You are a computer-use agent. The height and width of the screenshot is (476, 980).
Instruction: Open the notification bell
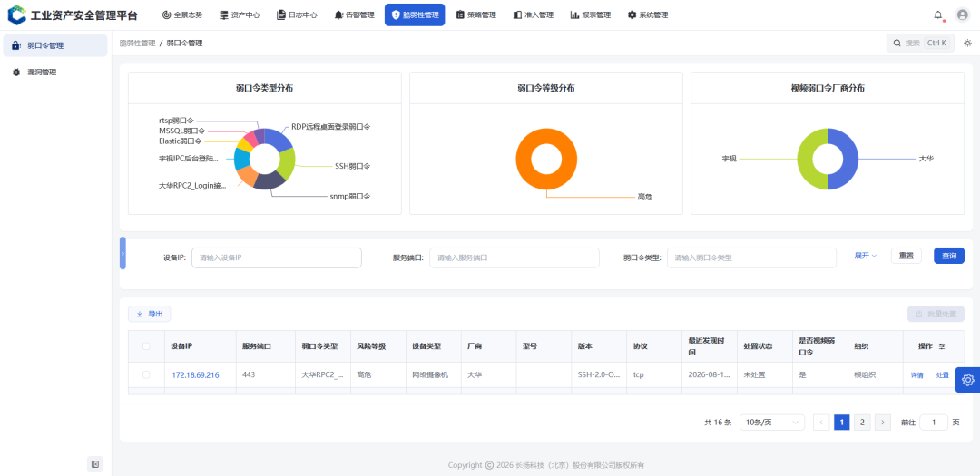(938, 15)
